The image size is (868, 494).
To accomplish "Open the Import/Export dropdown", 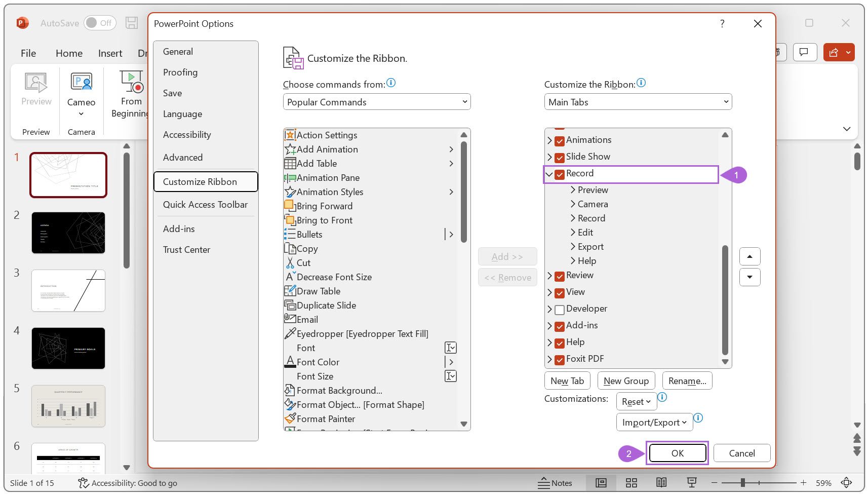I will tap(654, 423).
